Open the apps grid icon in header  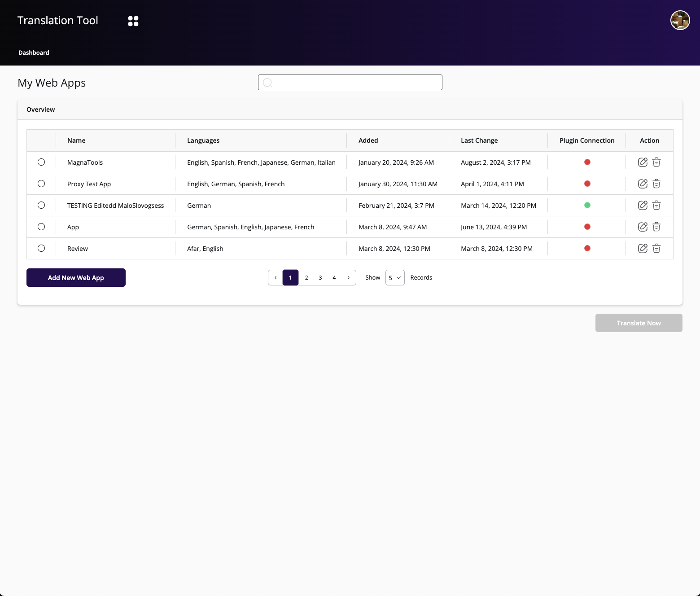[133, 21]
